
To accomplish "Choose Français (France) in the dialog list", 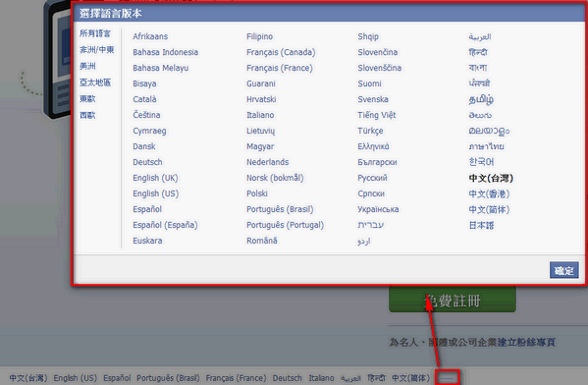I will pyautogui.click(x=280, y=68).
